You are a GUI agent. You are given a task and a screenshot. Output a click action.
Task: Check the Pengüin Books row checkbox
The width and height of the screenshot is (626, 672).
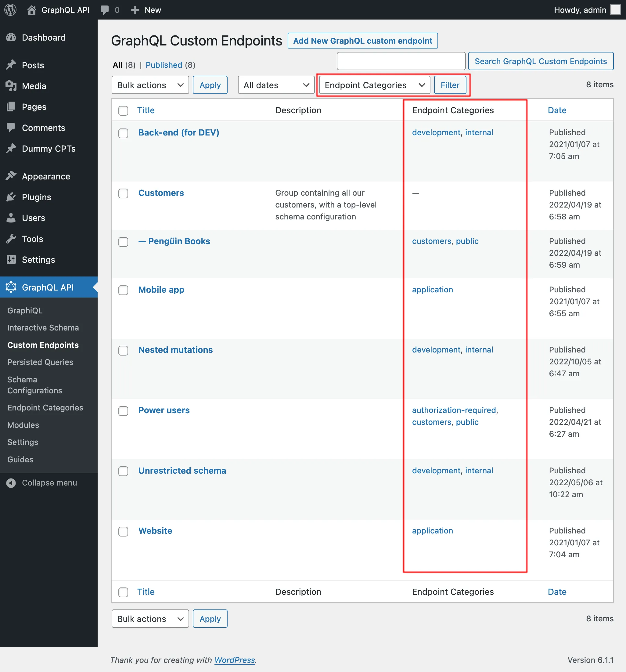[x=123, y=242]
